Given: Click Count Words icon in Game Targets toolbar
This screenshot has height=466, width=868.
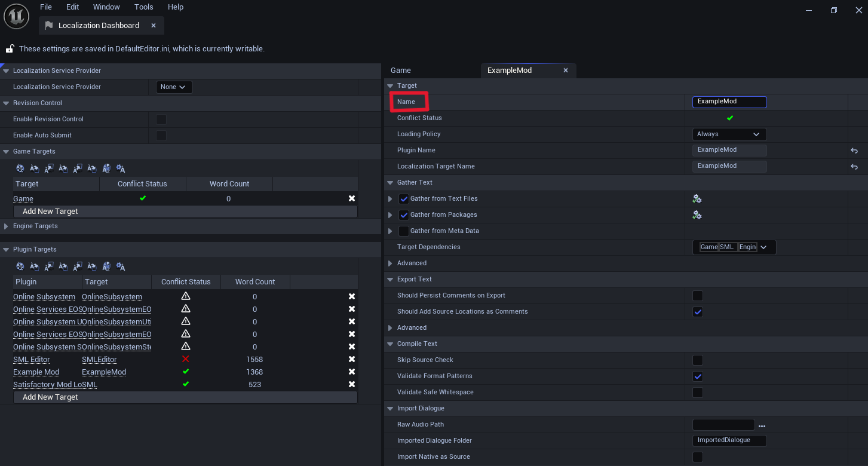Looking at the screenshot, I should point(106,168).
